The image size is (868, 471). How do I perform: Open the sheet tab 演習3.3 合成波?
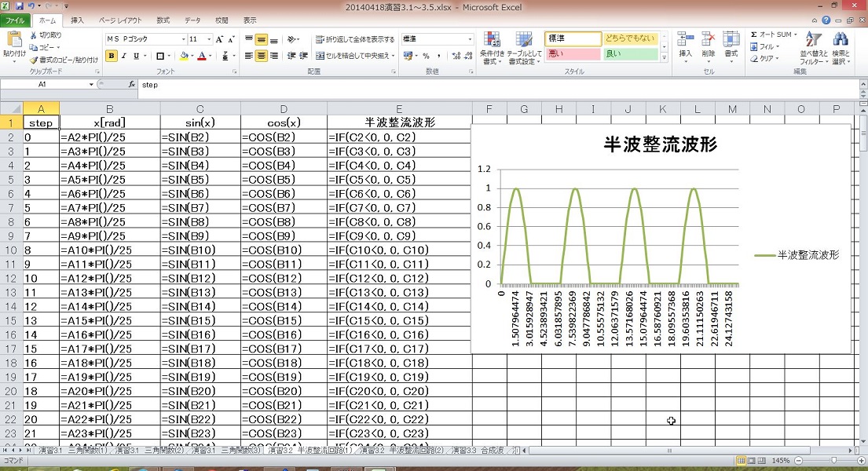coord(478,451)
